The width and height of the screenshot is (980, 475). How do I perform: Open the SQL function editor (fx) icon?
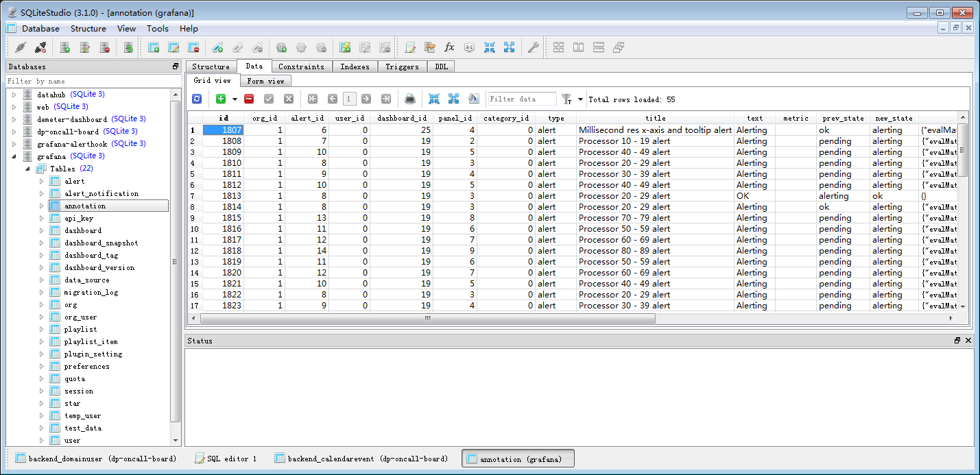(x=449, y=47)
